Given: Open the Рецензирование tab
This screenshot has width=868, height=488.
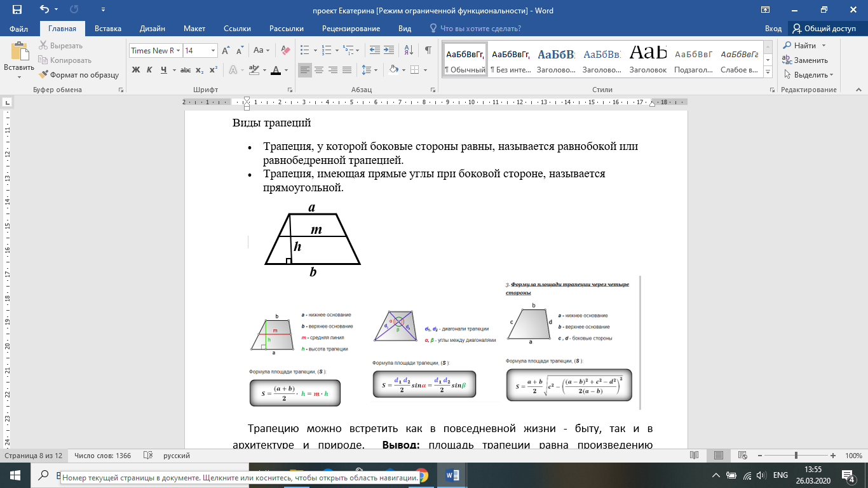Looking at the screenshot, I should [x=351, y=29].
